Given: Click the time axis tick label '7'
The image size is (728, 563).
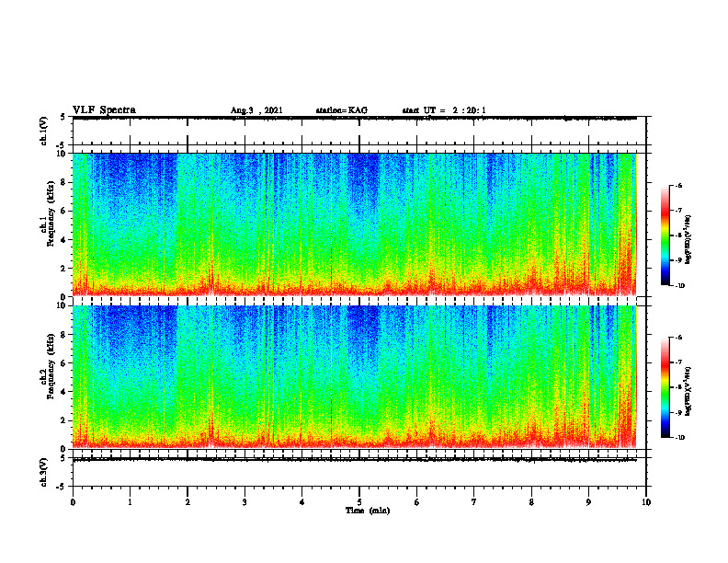Looking at the screenshot, I should pyautogui.click(x=474, y=502).
